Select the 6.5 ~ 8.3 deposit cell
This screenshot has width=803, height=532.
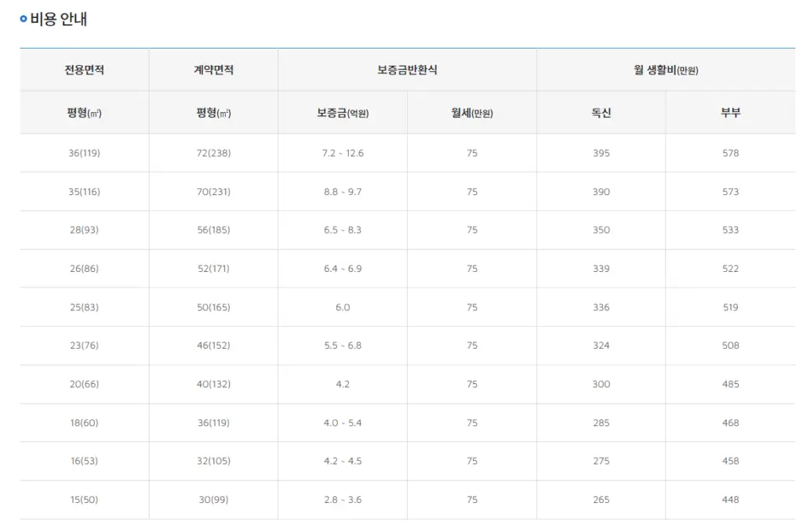tap(343, 230)
